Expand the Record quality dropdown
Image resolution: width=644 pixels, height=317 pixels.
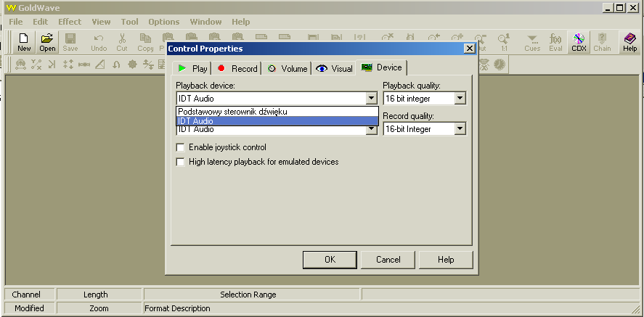[x=460, y=129]
